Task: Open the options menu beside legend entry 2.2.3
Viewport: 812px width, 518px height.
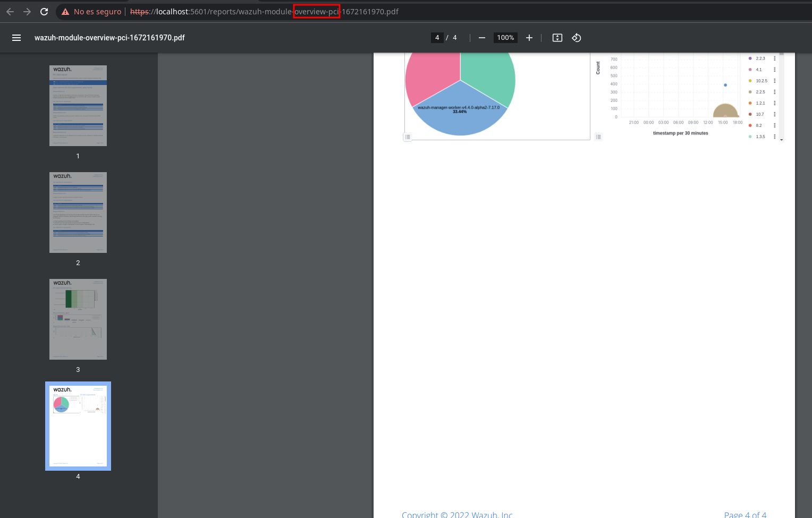Action: (774, 58)
